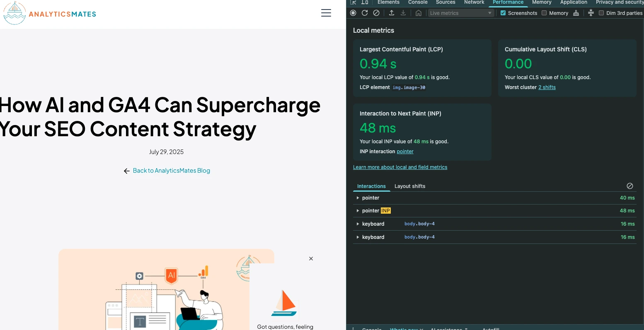Click the Interaction to Next Paint 48 ms value
Image resolution: width=644 pixels, height=330 pixels.
(x=378, y=128)
